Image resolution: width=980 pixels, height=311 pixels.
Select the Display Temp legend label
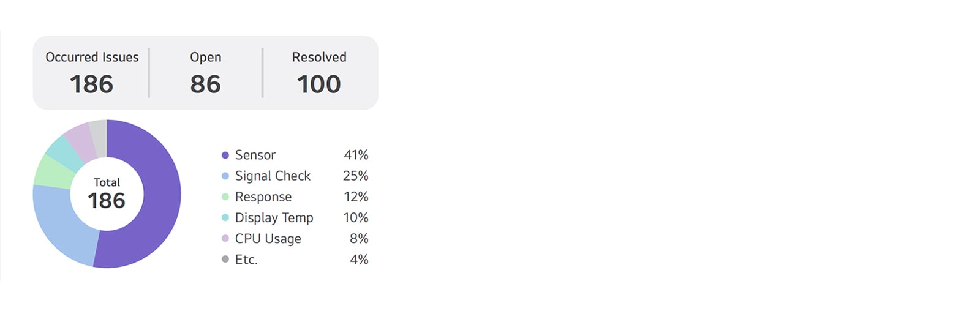tap(274, 218)
